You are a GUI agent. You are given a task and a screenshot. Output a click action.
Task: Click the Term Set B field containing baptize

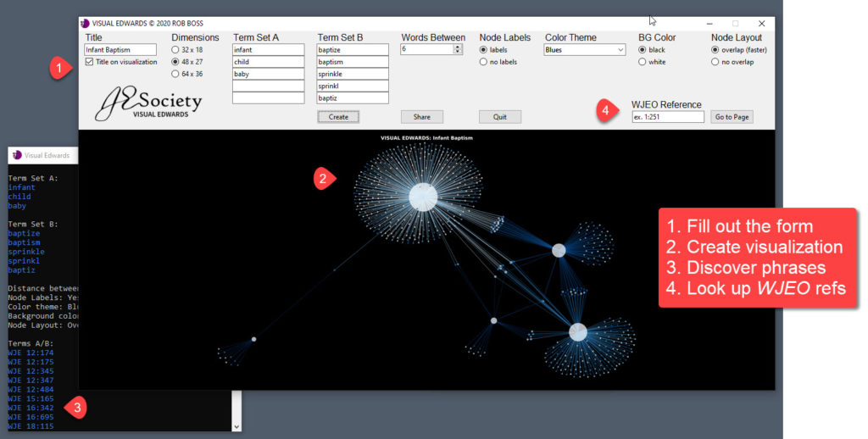(353, 50)
